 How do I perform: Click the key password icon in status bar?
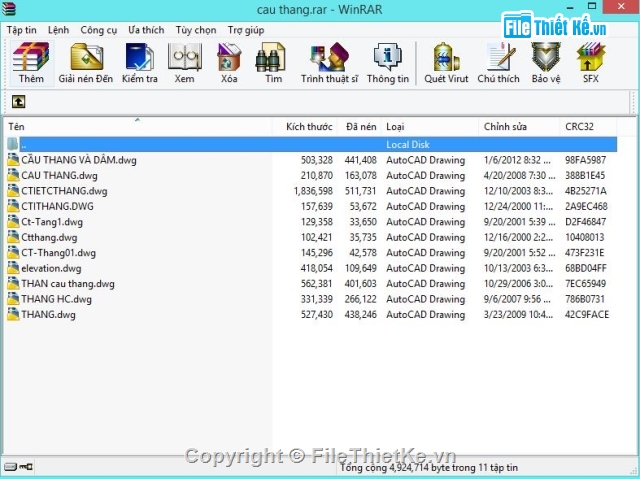tap(27, 466)
